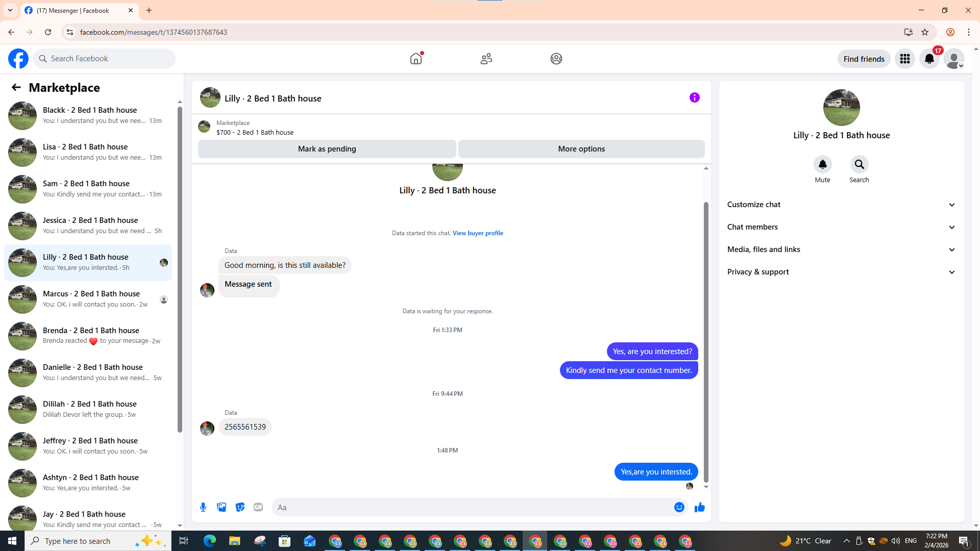Search within the Lilly conversation
The width and height of the screenshot is (980, 551).
(x=859, y=165)
